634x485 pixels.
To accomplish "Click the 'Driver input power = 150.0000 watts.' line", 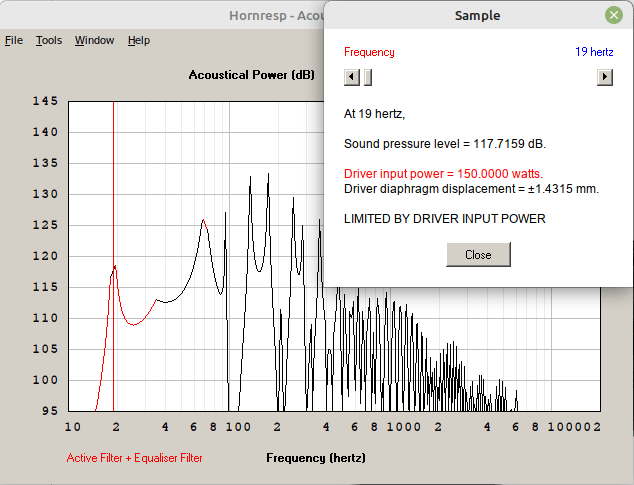I will coord(443,174).
